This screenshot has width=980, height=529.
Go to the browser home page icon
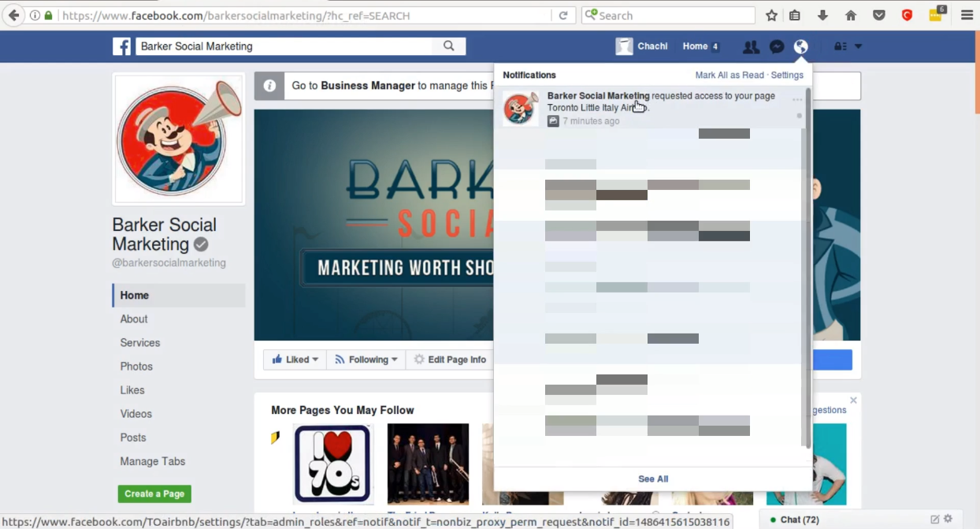point(851,15)
